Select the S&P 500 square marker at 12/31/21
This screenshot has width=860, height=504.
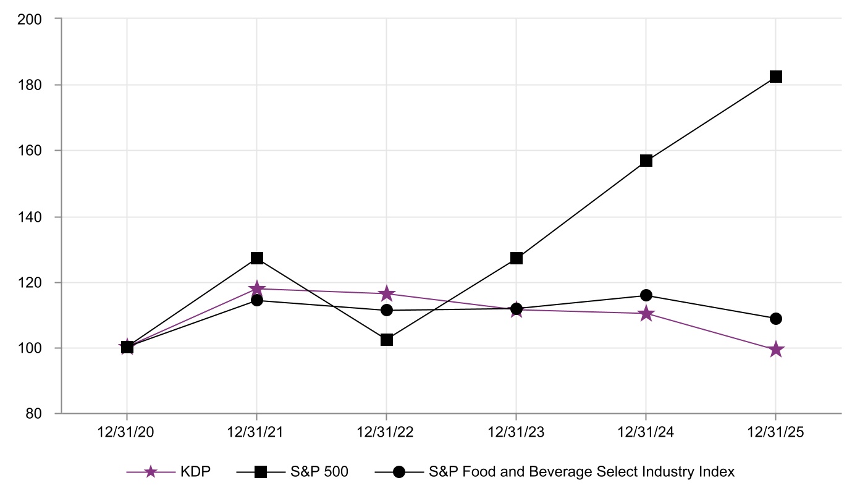click(x=257, y=258)
